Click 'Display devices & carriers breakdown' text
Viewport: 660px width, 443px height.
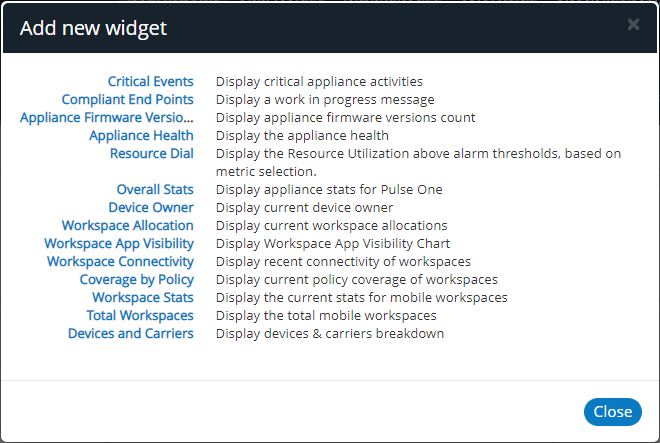coord(330,333)
